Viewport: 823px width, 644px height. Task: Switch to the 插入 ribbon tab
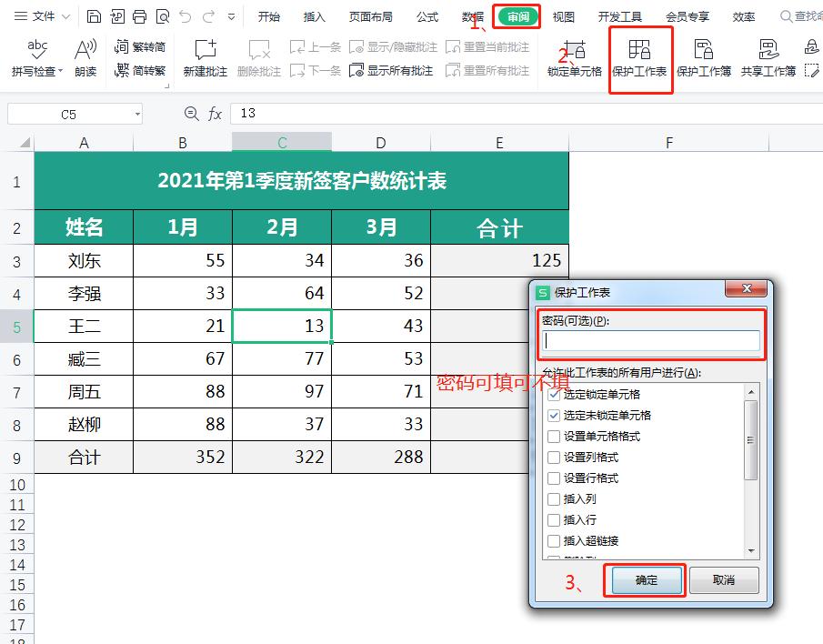(x=315, y=16)
